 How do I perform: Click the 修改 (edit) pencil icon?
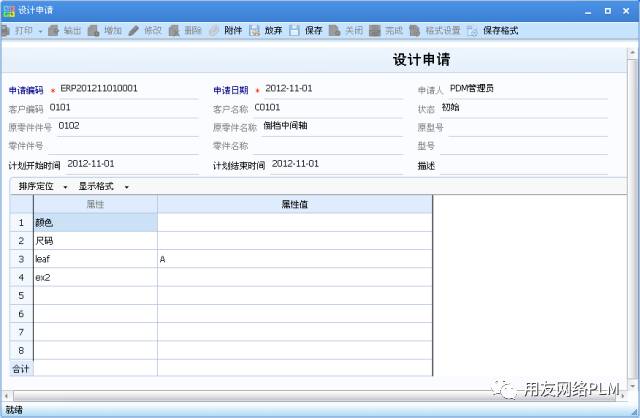135,31
